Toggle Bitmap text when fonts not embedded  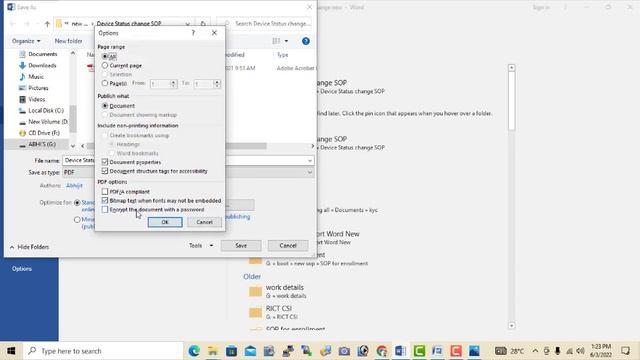[105, 200]
